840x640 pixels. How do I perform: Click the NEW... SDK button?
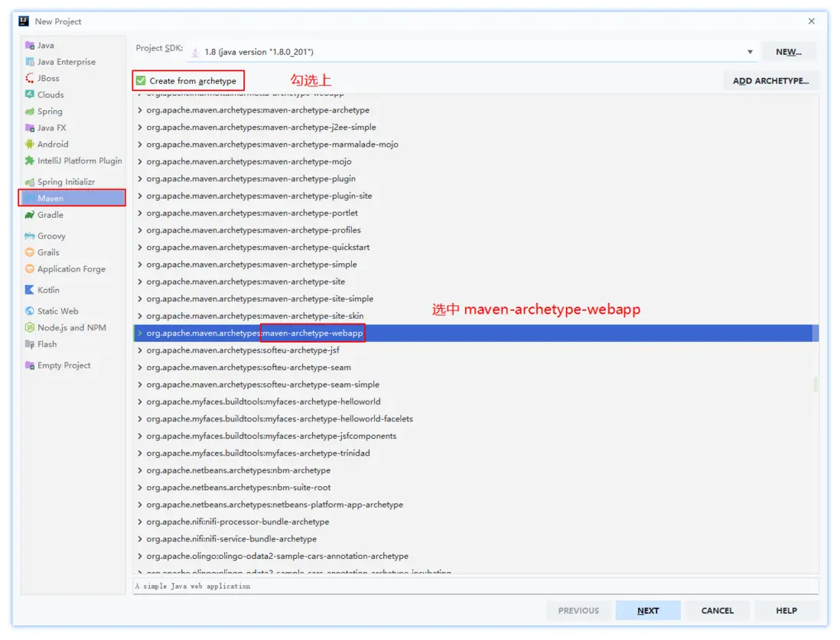coord(789,52)
